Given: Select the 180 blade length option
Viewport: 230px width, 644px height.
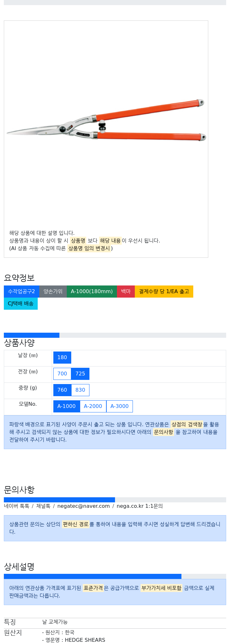Looking at the screenshot, I should point(62,358).
